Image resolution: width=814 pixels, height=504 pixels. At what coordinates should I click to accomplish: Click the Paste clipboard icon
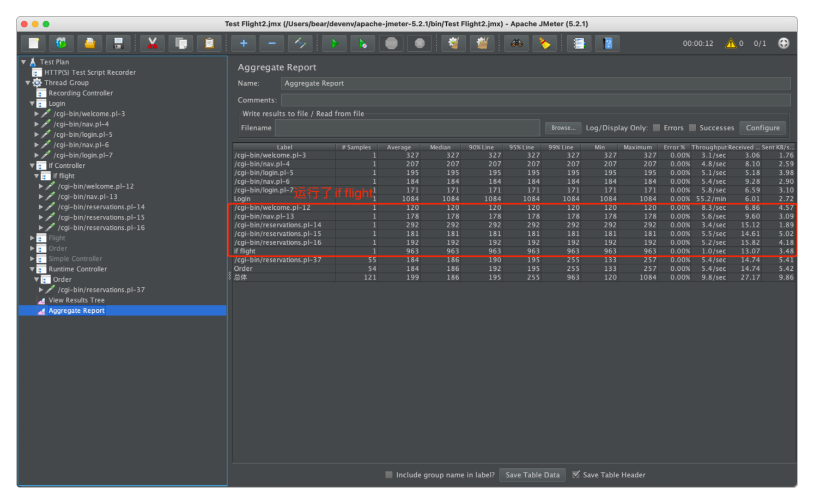pos(209,44)
